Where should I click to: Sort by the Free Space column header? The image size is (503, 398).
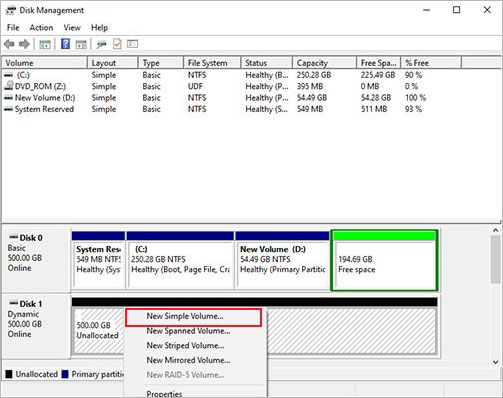pyautogui.click(x=379, y=63)
